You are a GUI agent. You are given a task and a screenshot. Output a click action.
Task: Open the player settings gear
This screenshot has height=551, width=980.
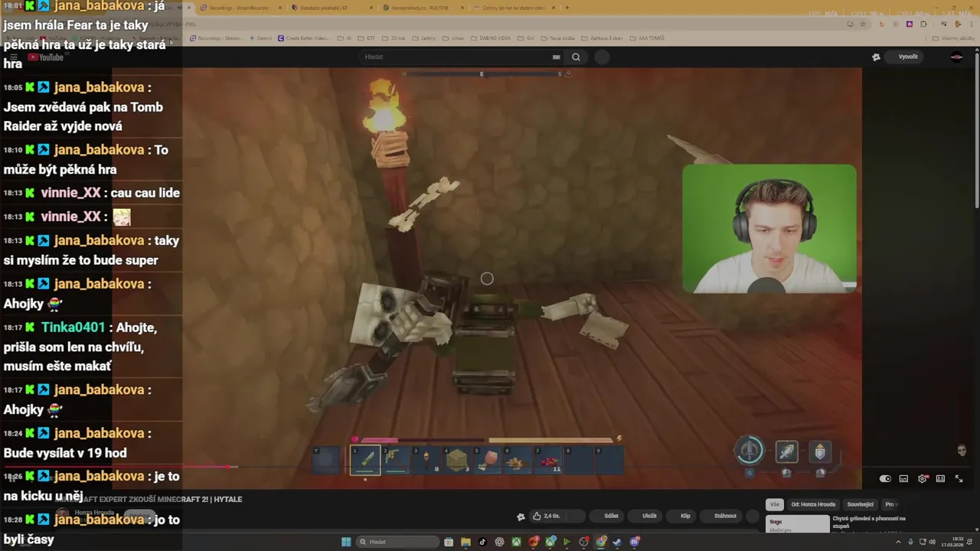tap(923, 478)
